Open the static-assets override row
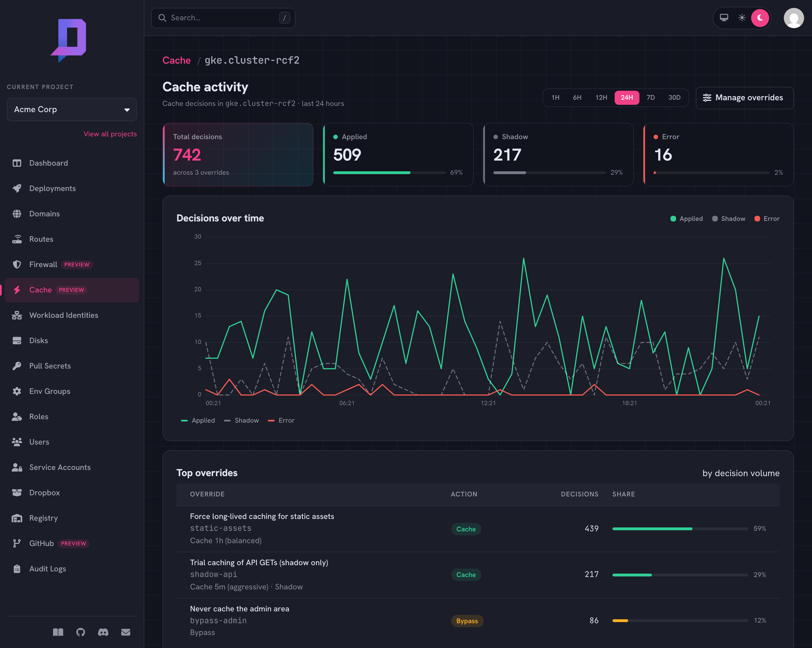This screenshot has width=812, height=648. pyautogui.click(x=478, y=529)
